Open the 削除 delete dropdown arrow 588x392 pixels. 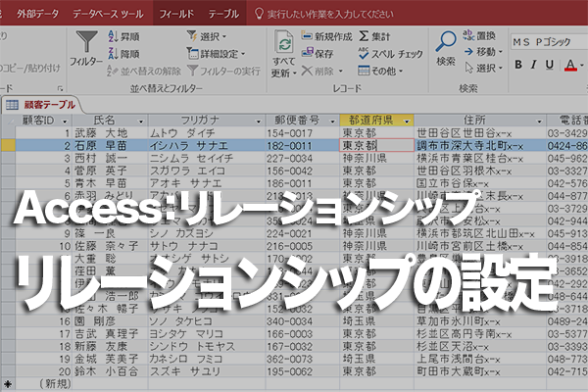(341, 71)
